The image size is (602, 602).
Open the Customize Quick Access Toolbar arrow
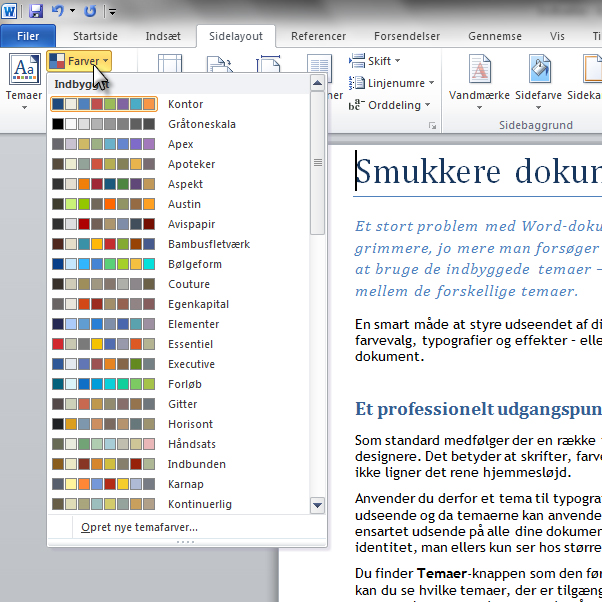(x=112, y=12)
